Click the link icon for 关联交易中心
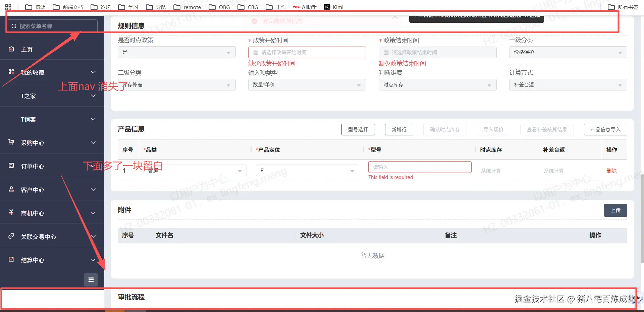644x312 pixels. 11,236
